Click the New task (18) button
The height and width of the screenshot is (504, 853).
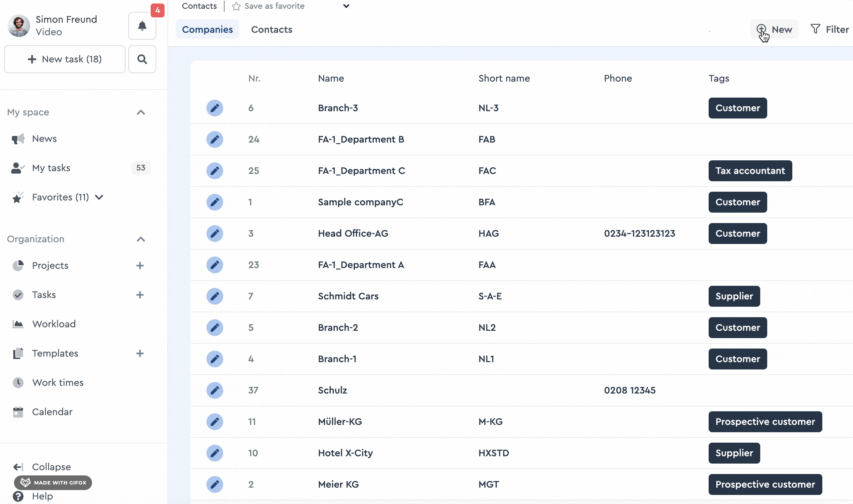[65, 59]
